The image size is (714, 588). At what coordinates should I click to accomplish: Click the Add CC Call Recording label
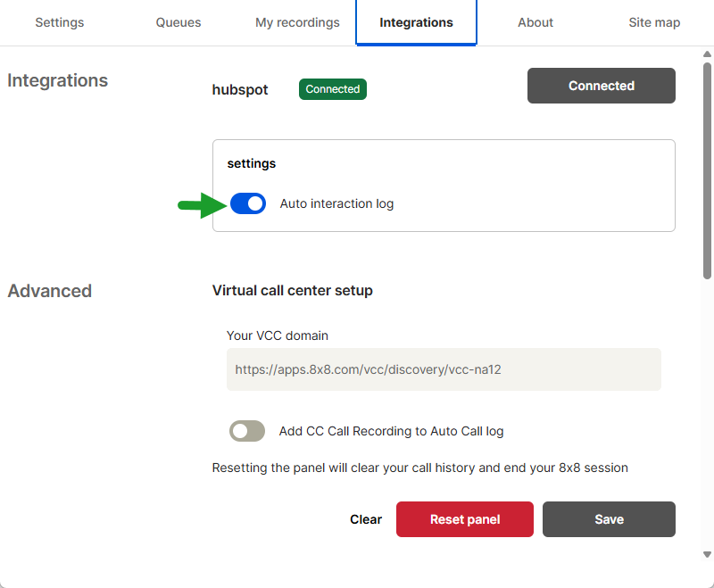(x=391, y=431)
